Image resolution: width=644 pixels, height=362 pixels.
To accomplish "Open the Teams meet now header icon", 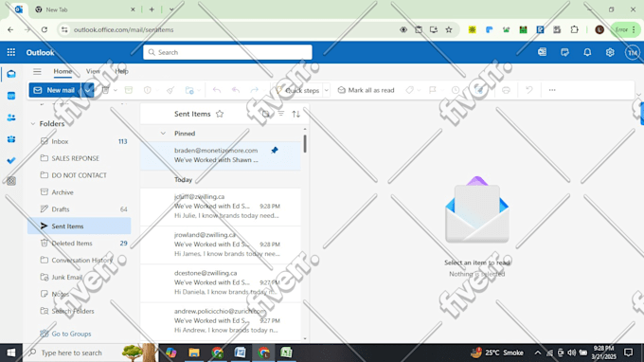I will [542, 52].
